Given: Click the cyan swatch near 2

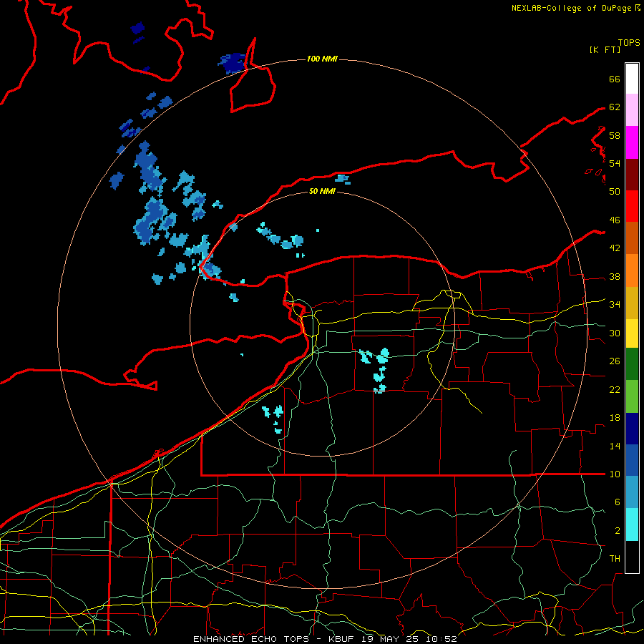Looking at the screenshot, I should pos(632,525).
